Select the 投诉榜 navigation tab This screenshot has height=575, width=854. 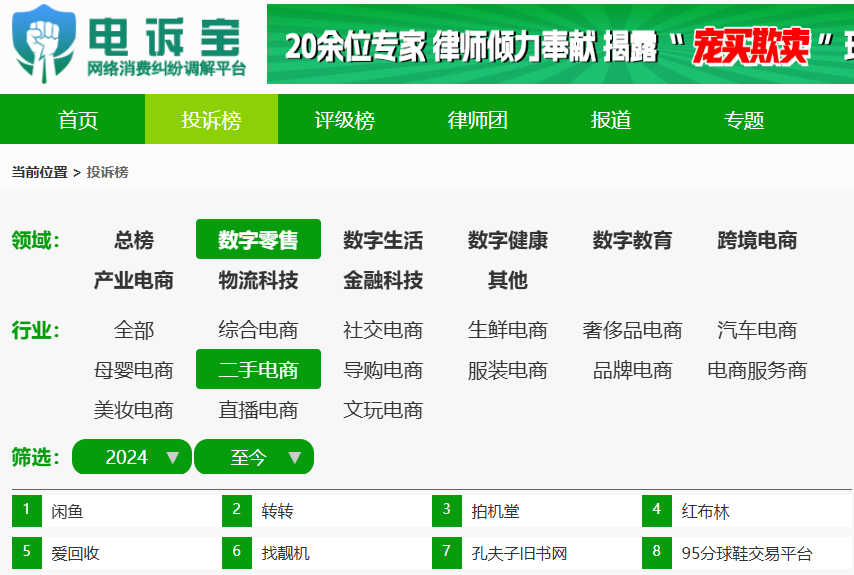(x=211, y=119)
